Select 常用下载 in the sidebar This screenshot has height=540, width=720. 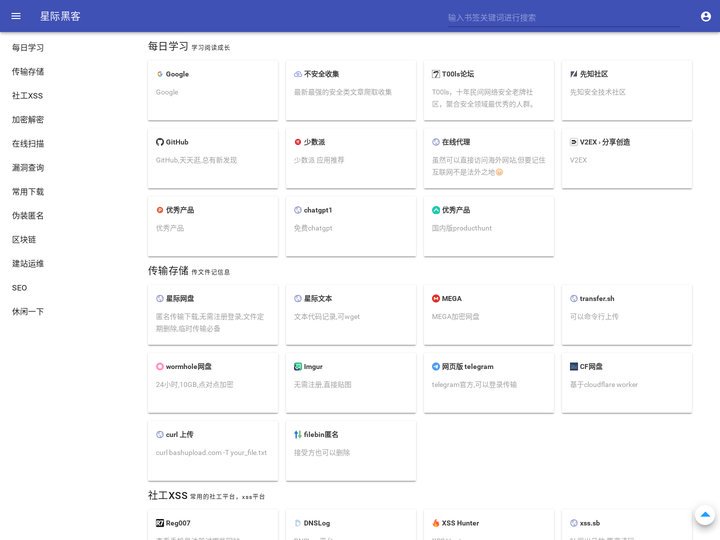coord(28,191)
